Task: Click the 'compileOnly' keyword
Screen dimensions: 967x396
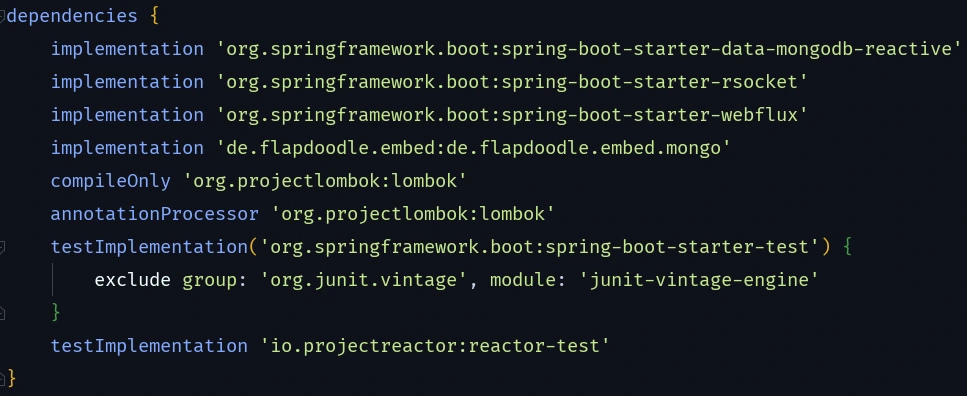Action: 110,181
